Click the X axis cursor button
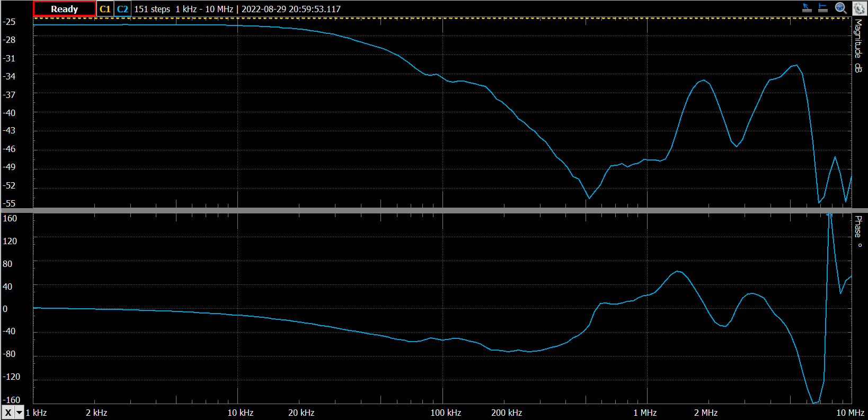The width and height of the screenshot is (868, 420). point(8,413)
